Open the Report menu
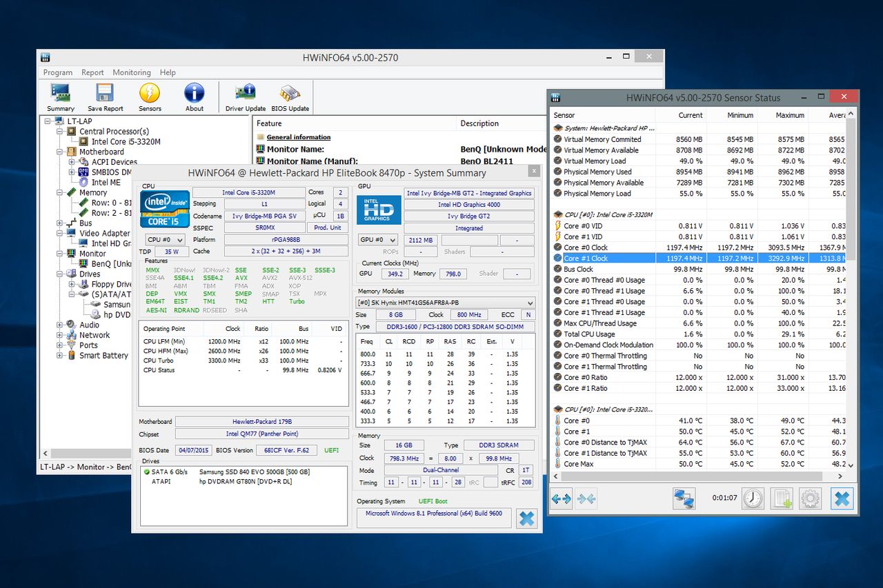Image resolution: width=883 pixels, height=588 pixels. [x=92, y=72]
